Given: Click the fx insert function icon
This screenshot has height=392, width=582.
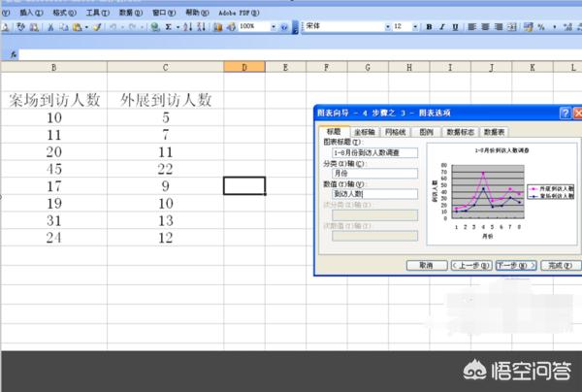Looking at the screenshot, I should pos(14,55).
